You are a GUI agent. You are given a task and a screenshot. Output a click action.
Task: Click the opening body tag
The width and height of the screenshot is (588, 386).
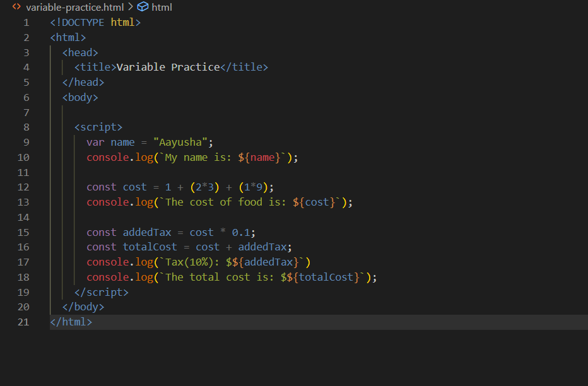[x=80, y=97]
